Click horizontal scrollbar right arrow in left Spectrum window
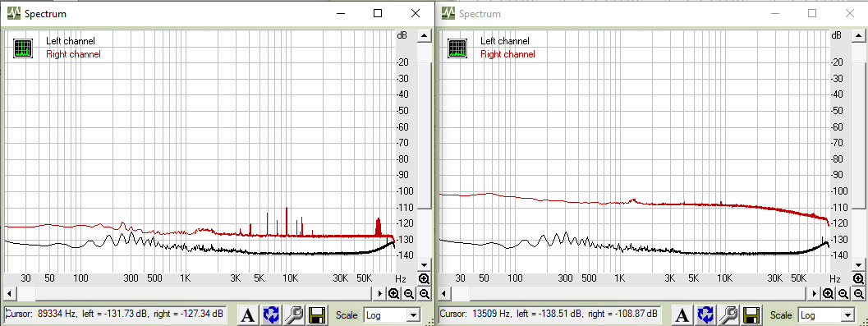Screen dimensions: 868x326 tap(380, 293)
